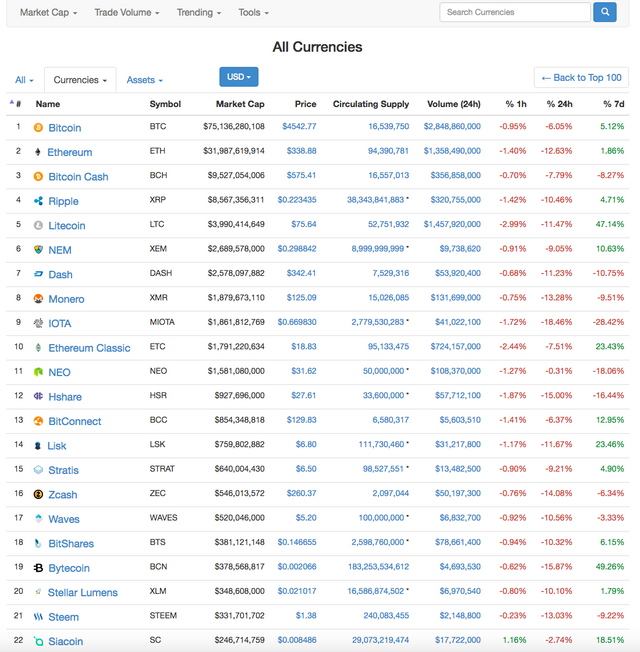Click the Zcash logo icon
Image resolution: width=640 pixels, height=652 pixels.
click(38, 494)
